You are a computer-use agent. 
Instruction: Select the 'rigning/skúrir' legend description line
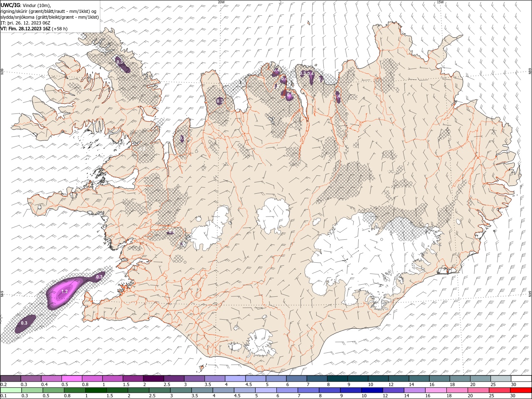pyautogui.click(x=49, y=11)
